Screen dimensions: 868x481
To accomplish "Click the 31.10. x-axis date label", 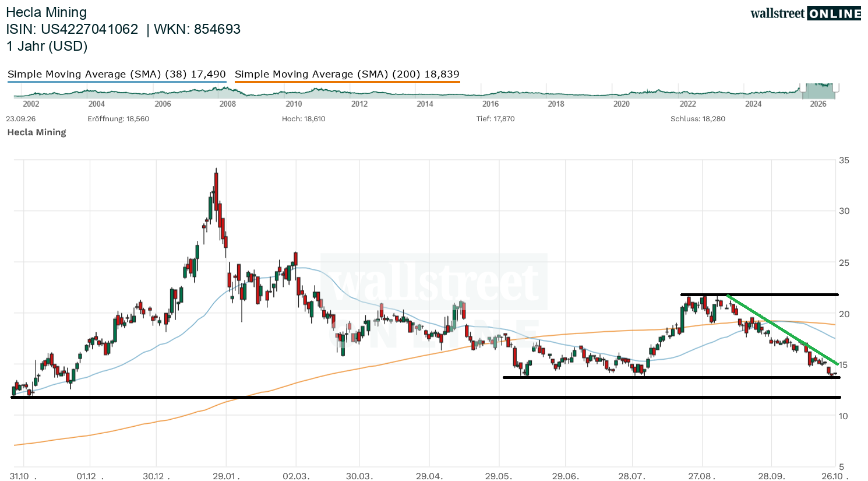I will [23, 476].
